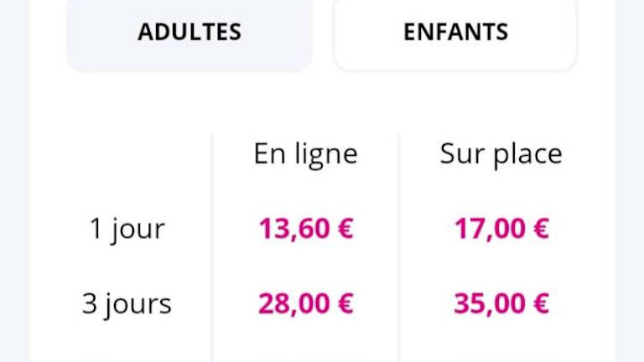Pick the 3-day on-site ticket price
The width and height of the screenshot is (644, 362).
501,303
